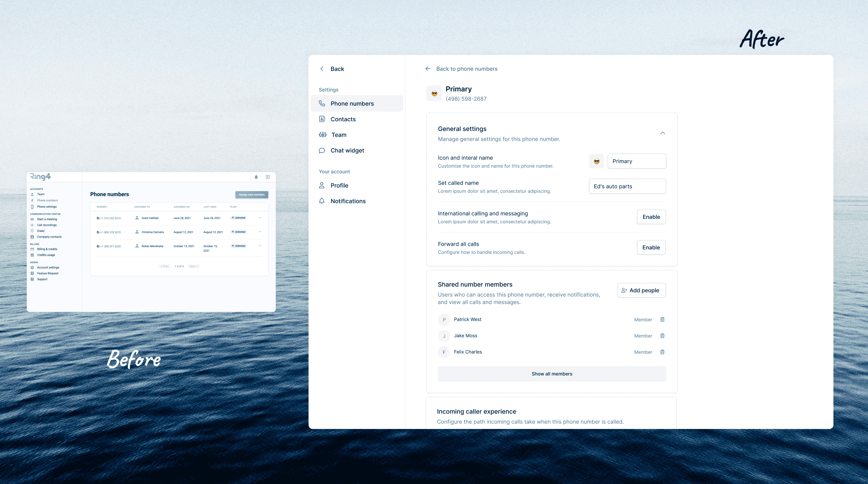
Task: Select Chat widget menu item
Action: (x=347, y=150)
